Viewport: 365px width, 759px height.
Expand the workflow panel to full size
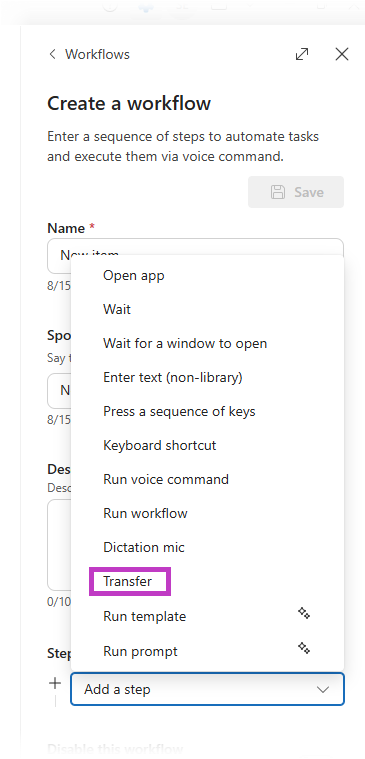point(302,54)
